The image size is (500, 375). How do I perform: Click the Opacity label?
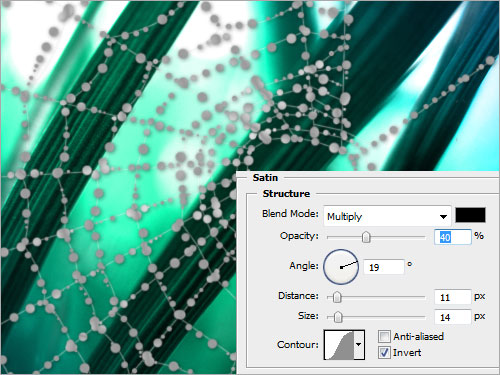tap(299, 236)
